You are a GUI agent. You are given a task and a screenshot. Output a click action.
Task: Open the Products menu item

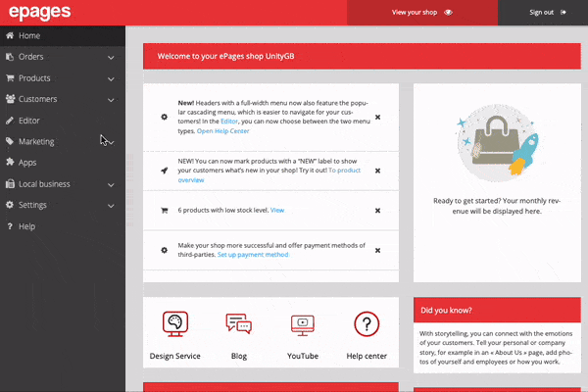click(x=63, y=78)
